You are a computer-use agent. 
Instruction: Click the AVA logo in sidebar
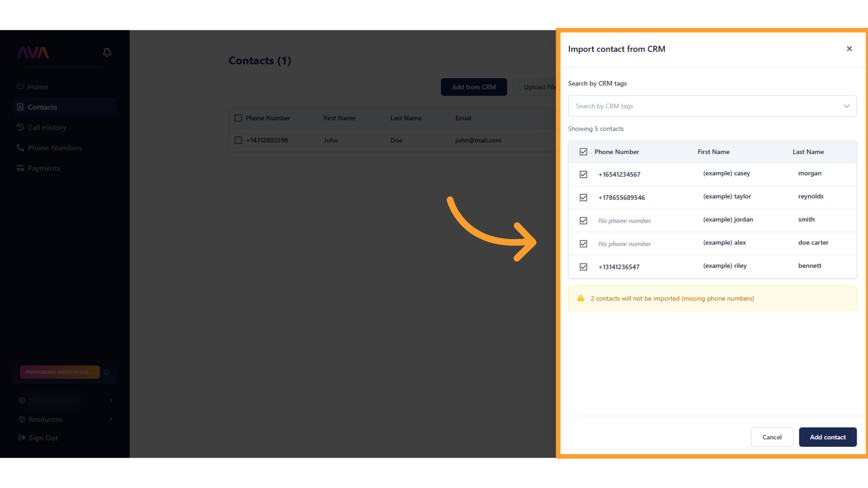click(33, 53)
